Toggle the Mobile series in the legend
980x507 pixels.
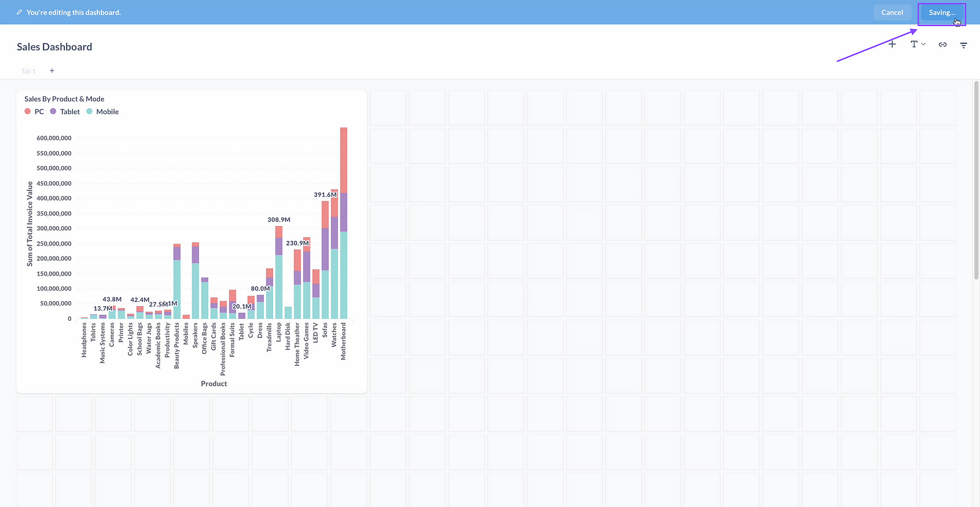point(107,111)
